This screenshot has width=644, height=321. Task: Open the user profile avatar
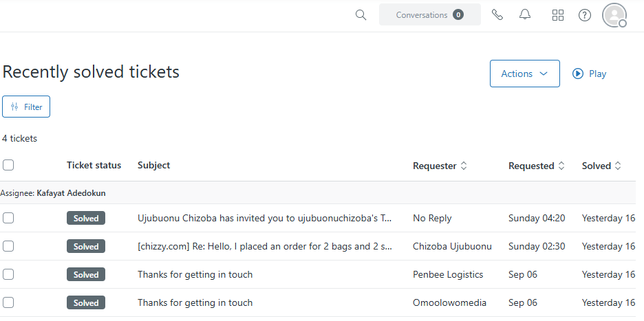[614, 15]
